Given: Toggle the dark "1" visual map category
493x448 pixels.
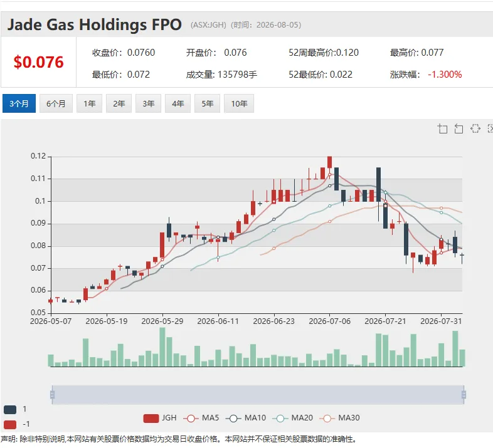Looking at the screenshot, I should tap(15, 409).
